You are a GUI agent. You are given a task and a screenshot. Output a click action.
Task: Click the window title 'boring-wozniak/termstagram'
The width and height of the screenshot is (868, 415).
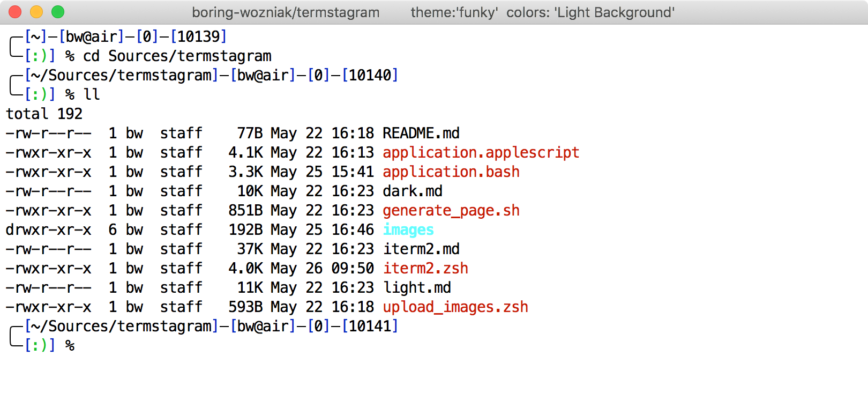coord(286,12)
